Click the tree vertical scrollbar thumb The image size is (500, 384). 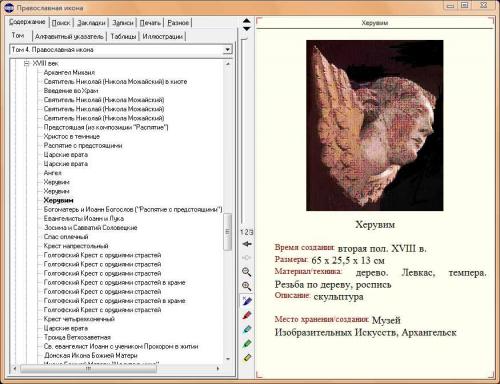pyautogui.click(x=228, y=232)
